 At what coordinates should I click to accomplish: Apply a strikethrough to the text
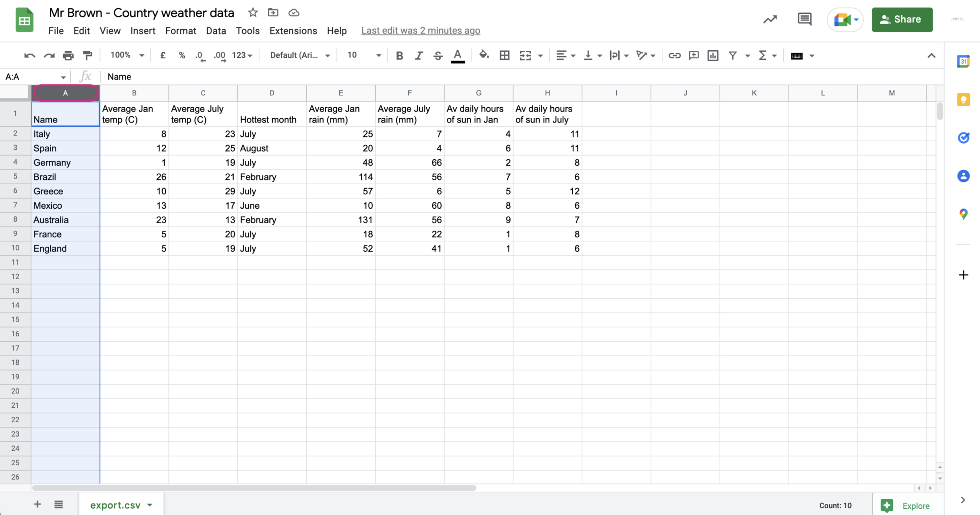click(x=438, y=55)
